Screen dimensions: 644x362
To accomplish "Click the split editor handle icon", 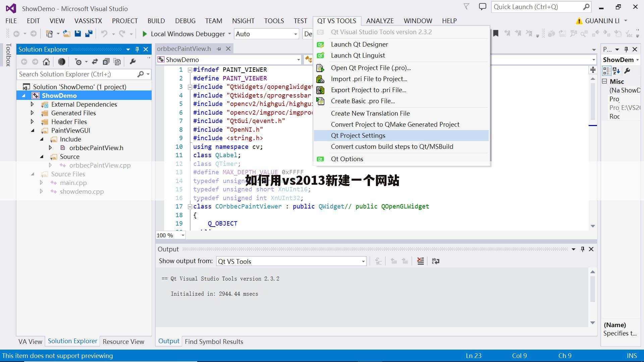I will [593, 70].
